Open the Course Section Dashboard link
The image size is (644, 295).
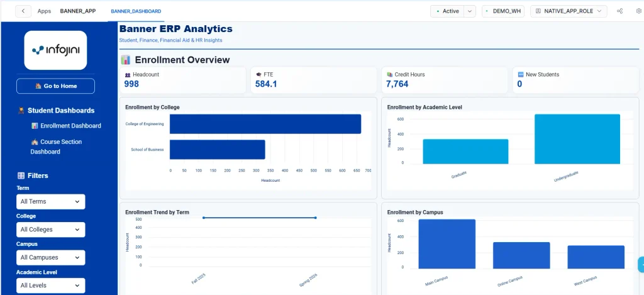tap(56, 147)
